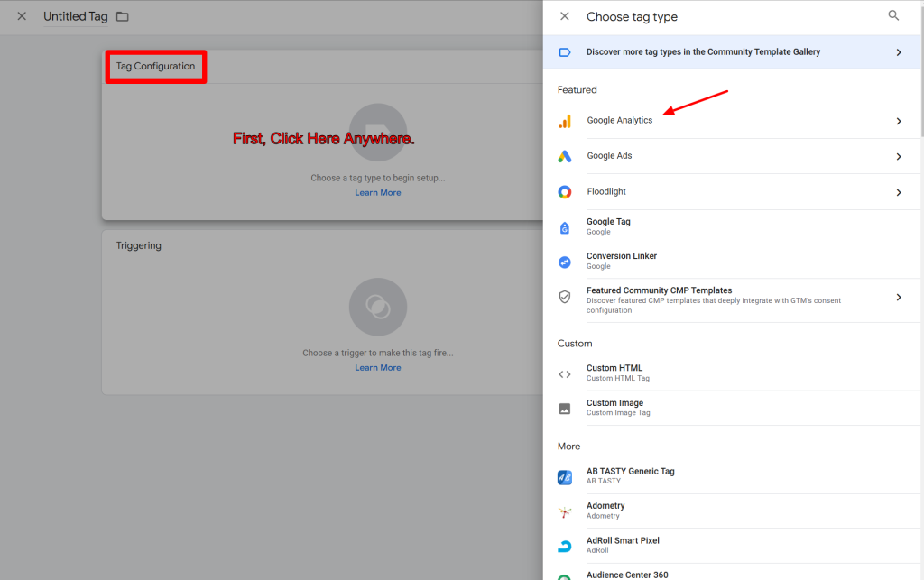924x580 pixels.
Task: Open the Community Template Gallery chevron
Action: point(898,51)
